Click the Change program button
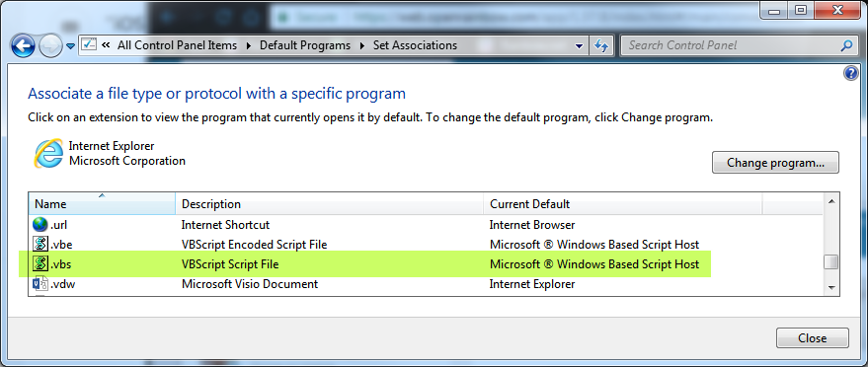The height and width of the screenshot is (367, 868). click(775, 163)
